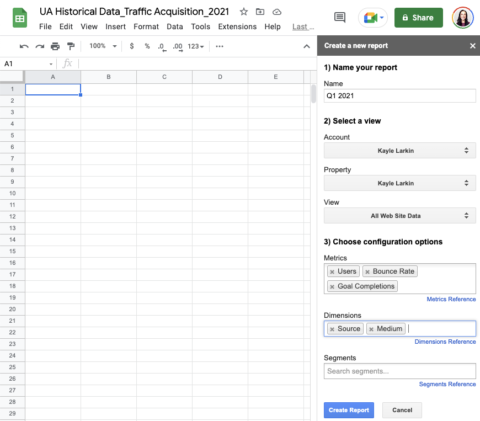
Task: Print the spreadsheet
Action: click(x=55, y=46)
